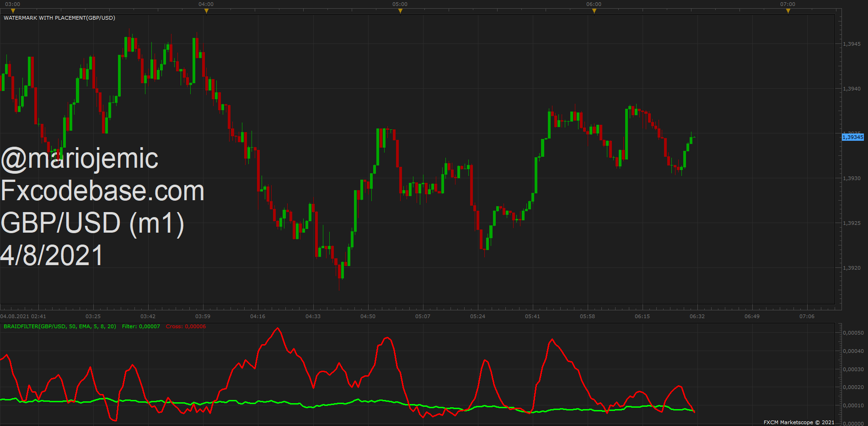Click the orange marker at 07:00
The height and width of the screenshot is (426, 868).
[788, 11]
